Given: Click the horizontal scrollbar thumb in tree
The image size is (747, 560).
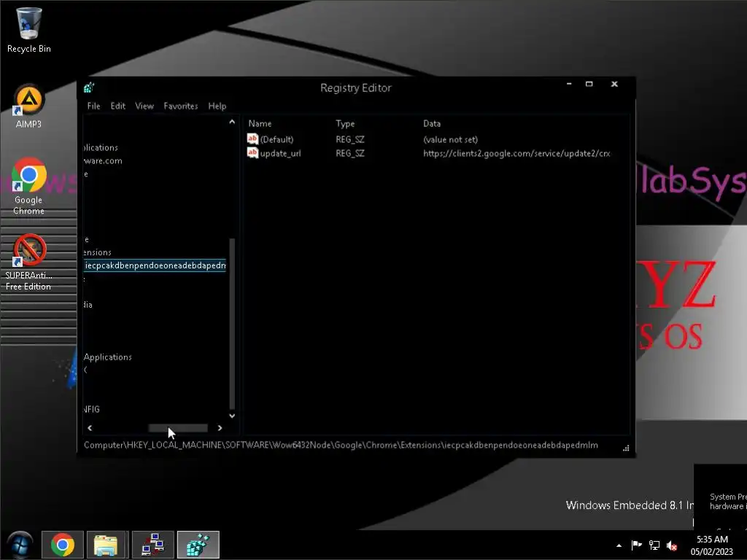Looking at the screenshot, I should [x=178, y=427].
